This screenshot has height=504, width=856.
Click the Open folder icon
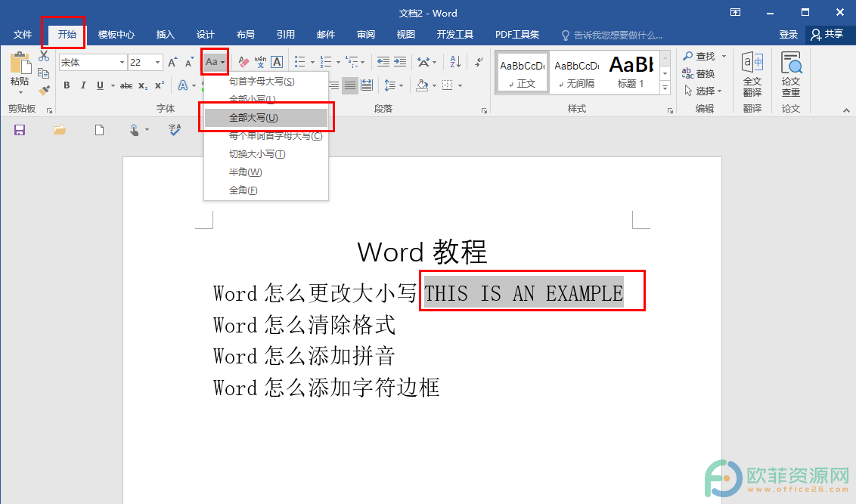pyautogui.click(x=60, y=130)
